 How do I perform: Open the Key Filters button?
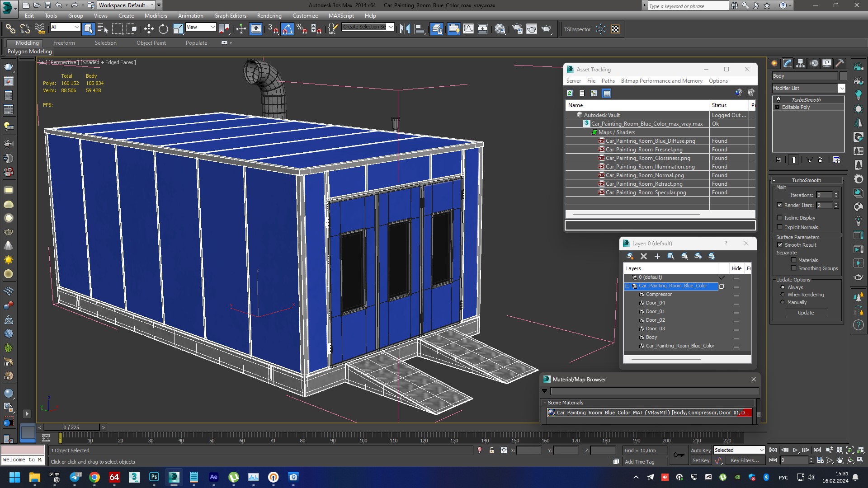(x=745, y=460)
